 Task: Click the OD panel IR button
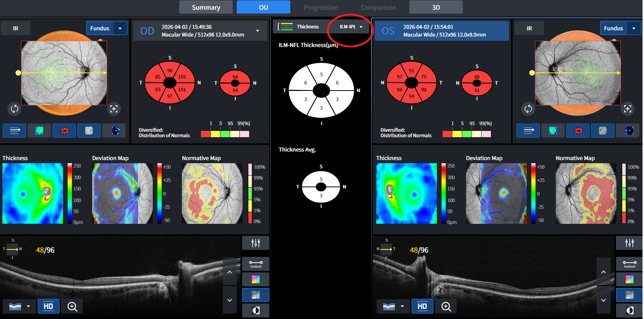tap(16, 28)
